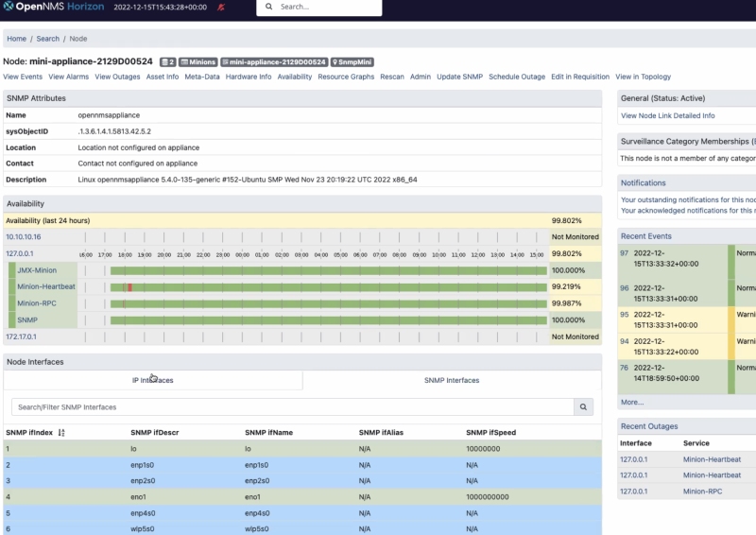Screen dimensions: 756x535
Task: Click the JMX-Minion green availability bar
Action: tap(328, 270)
